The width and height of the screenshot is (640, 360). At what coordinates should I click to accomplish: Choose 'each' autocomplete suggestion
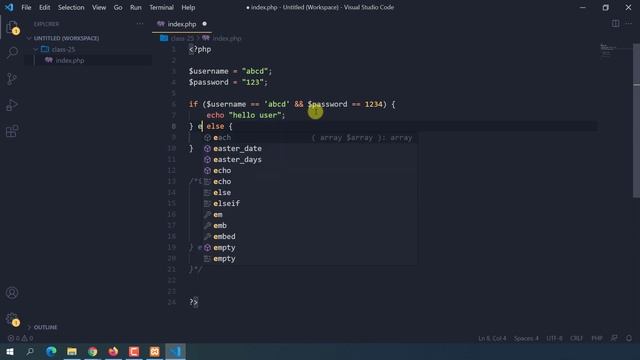(310, 138)
